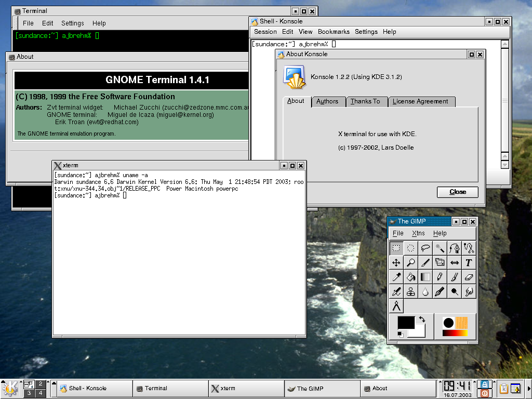Reset to default black and white colors
Image resolution: width=532 pixels, height=399 pixels.
(401, 335)
